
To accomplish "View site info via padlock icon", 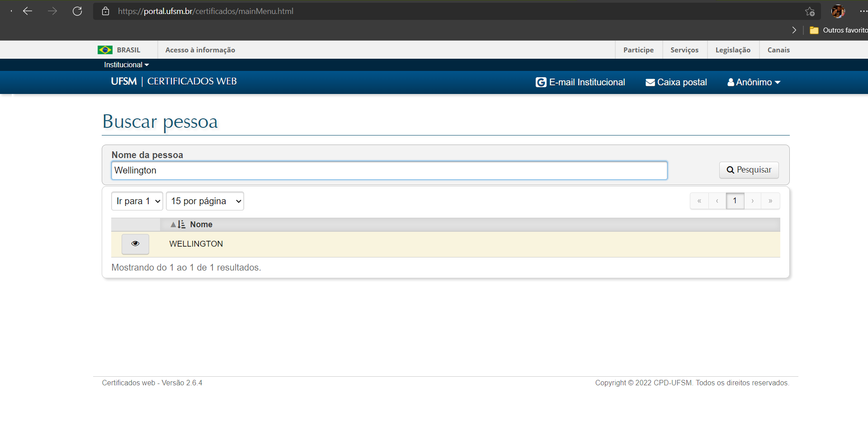I will click(x=106, y=11).
